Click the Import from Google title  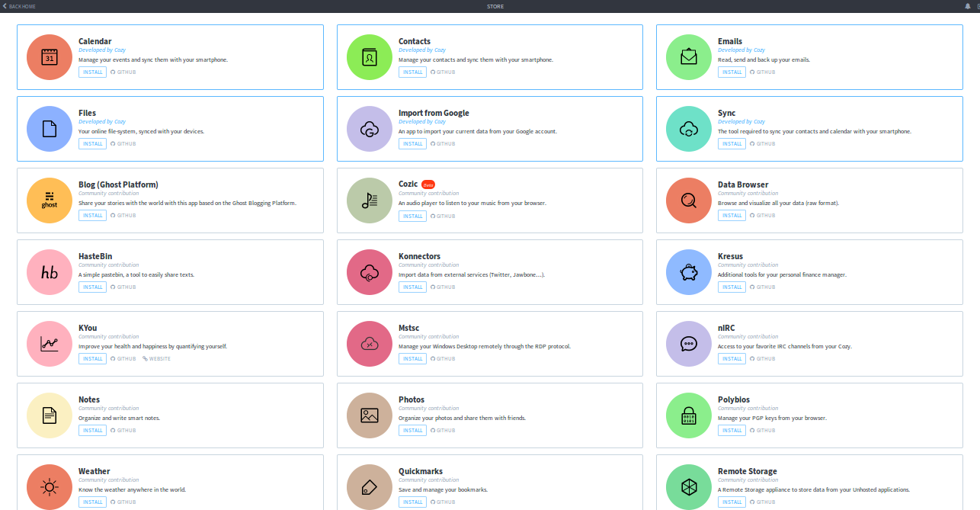(434, 113)
